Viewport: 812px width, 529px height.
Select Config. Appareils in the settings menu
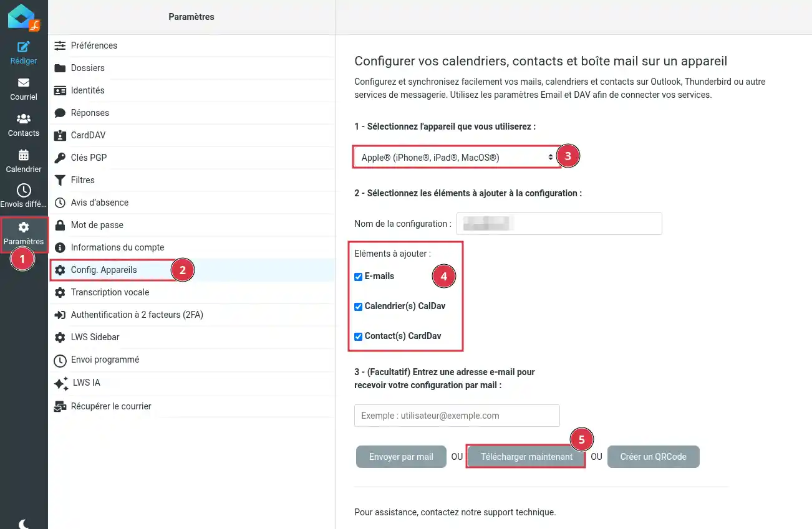click(104, 270)
